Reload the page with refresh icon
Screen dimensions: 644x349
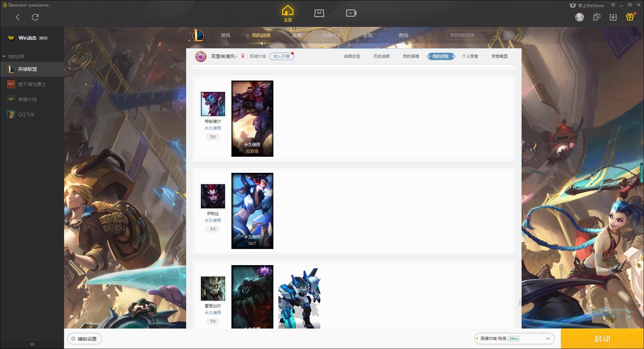tap(35, 17)
